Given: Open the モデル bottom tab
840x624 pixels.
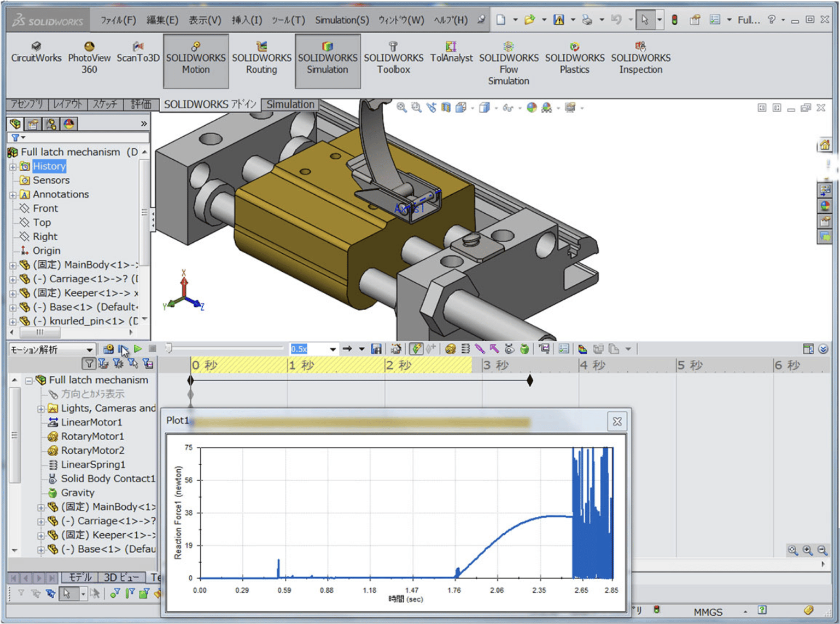Looking at the screenshot, I should pos(80,578).
